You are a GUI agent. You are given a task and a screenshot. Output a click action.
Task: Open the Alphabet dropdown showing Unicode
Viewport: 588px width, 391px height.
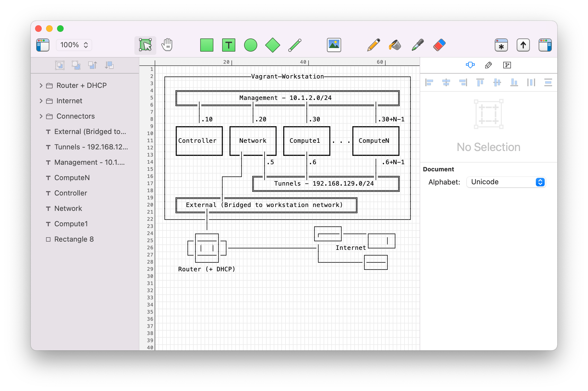coord(506,182)
